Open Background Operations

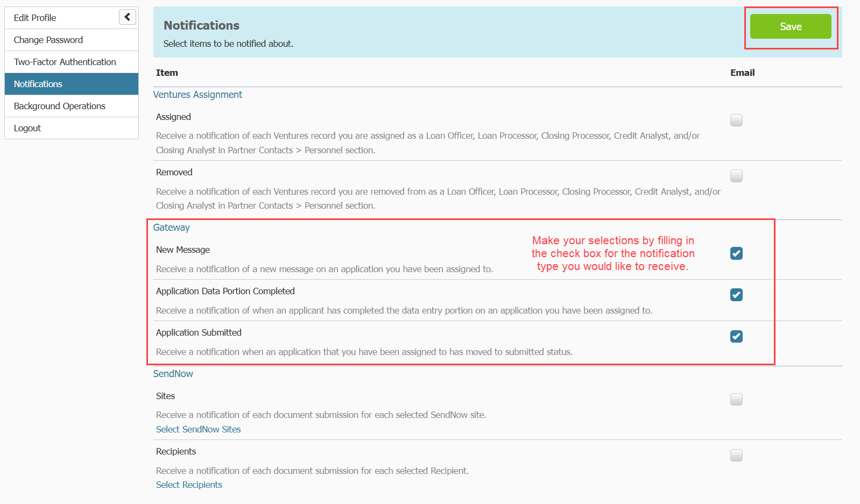(x=72, y=106)
